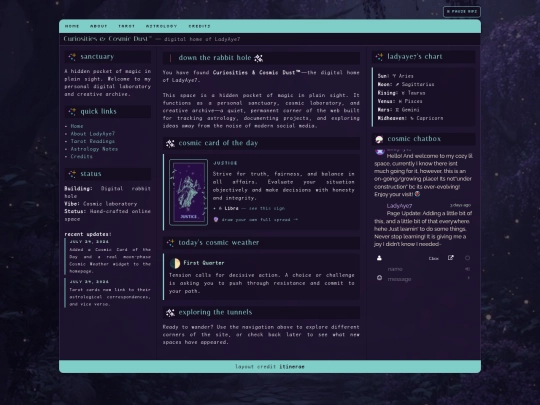Open chatbox in popup window icon
540x405 pixels.
click(450, 258)
